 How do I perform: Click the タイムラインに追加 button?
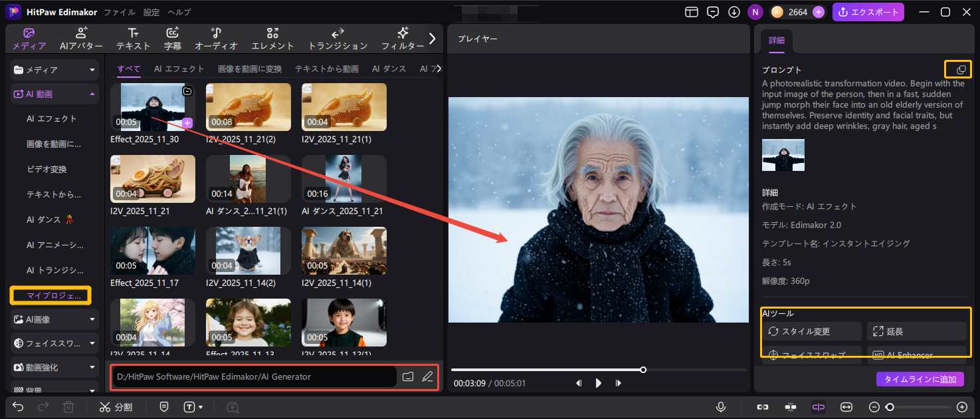point(920,378)
